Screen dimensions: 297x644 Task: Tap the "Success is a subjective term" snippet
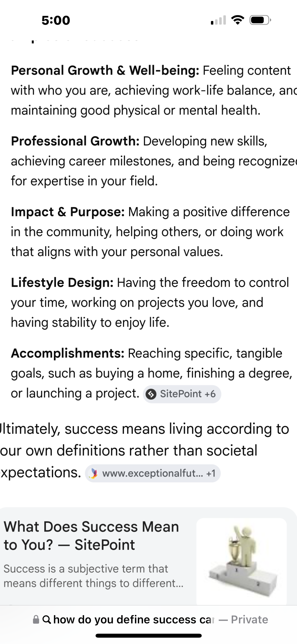(93, 576)
